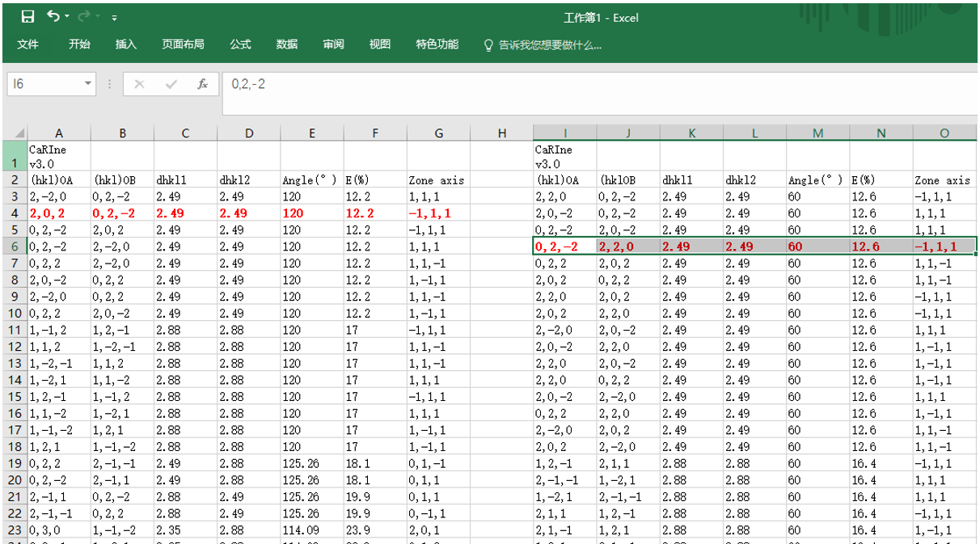Screen dimensions: 980x544
Task: Click cell A1 containing CaRIne v3.0
Action: [59, 155]
